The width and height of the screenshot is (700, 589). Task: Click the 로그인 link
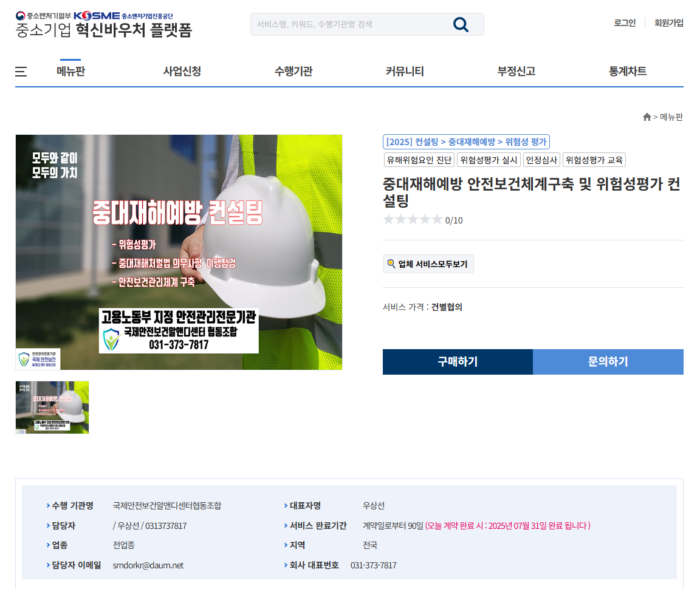[x=625, y=22]
